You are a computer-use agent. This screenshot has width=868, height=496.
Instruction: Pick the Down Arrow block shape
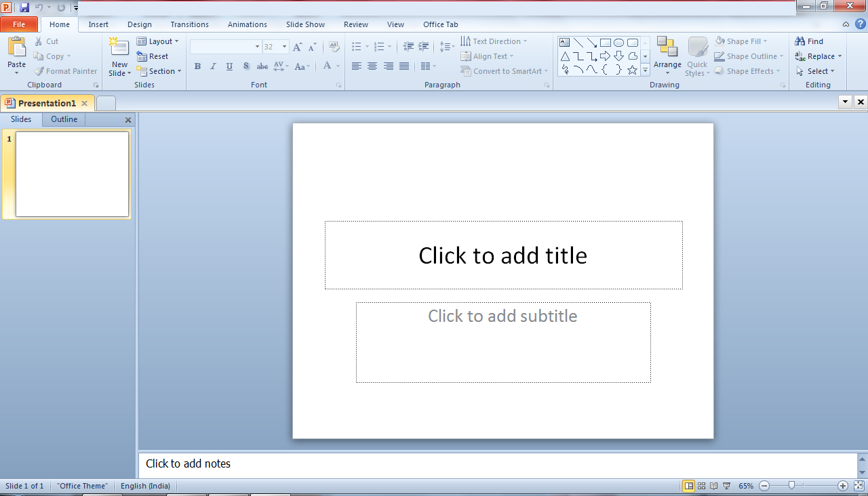(618, 56)
